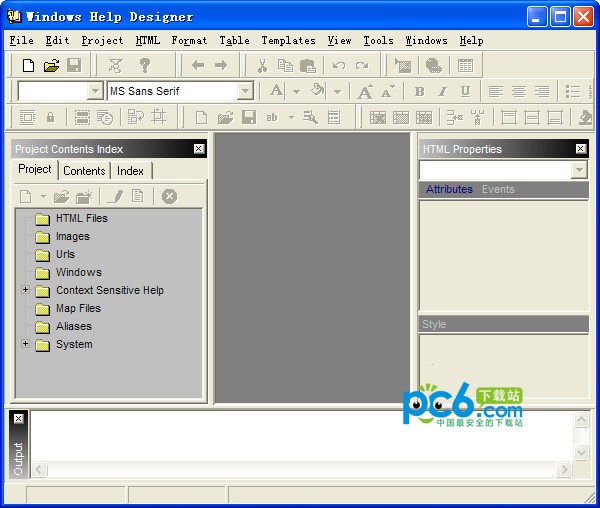Screen dimensions: 600x508
Task: Close the HTML Properties panel
Action: click(x=580, y=149)
